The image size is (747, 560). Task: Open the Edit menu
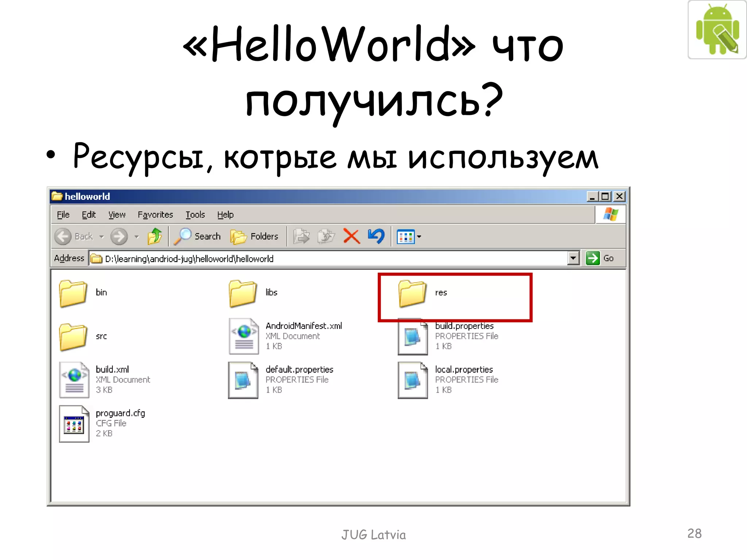[89, 215]
